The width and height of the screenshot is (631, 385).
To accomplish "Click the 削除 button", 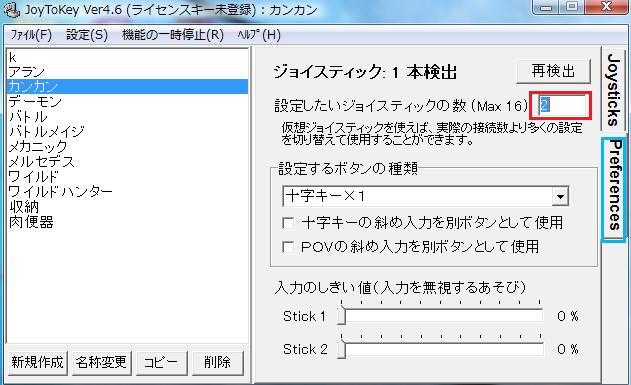I will (217, 362).
